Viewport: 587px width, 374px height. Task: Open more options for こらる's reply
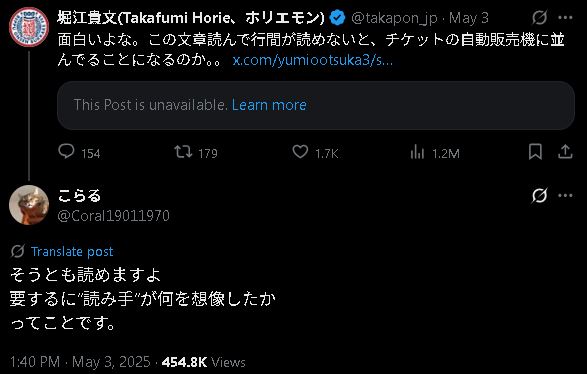[565, 195]
